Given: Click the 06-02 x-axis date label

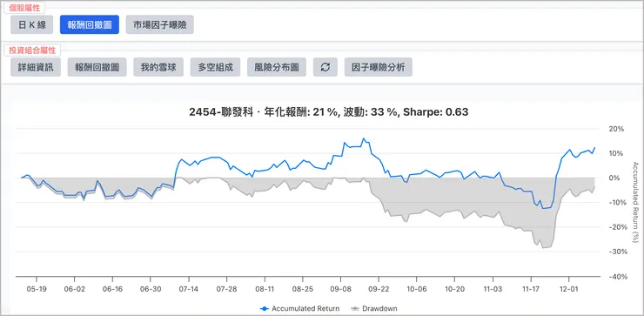Looking at the screenshot, I should pyautogui.click(x=74, y=289).
